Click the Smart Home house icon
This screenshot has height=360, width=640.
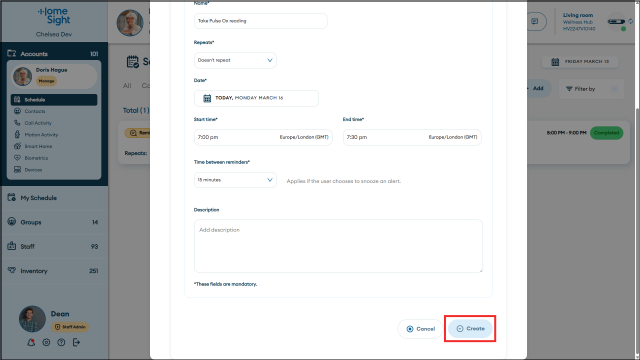(17, 146)
